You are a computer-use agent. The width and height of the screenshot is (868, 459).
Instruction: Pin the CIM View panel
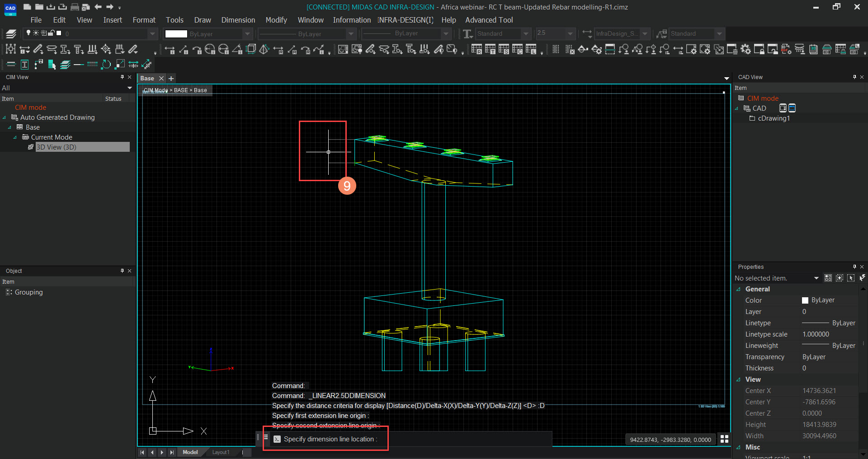122,77
